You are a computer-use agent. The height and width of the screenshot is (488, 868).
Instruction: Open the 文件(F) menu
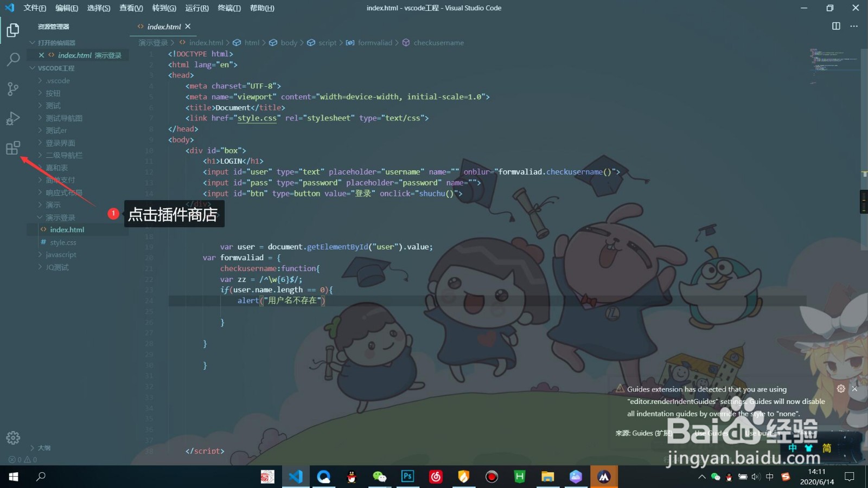tap(35, 8)
